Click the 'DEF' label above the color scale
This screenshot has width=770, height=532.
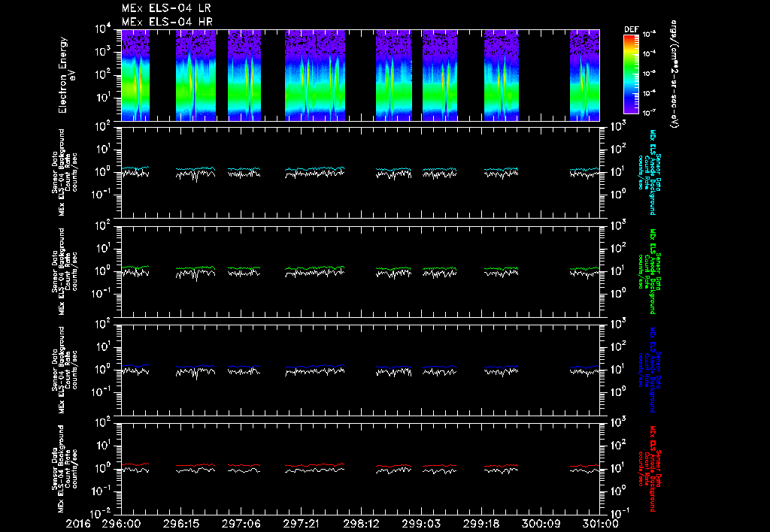pos(631,29)
